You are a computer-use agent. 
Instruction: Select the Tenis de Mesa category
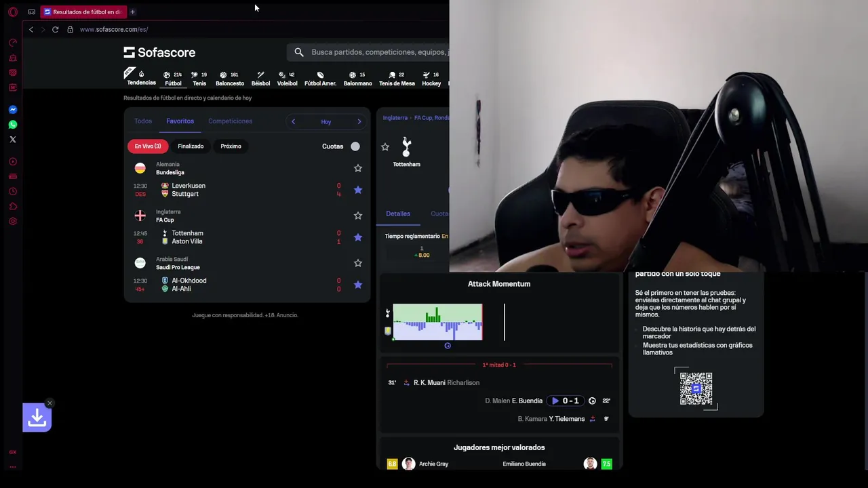(x=397, y=79)
